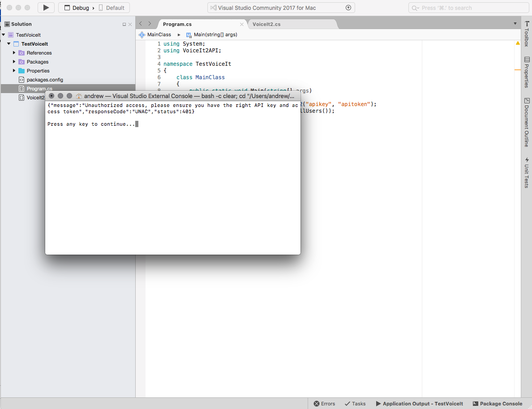Screen dimensions: 532x409
Task: Expand the References folder
Action: pyautogui.click(x=14, y=52)
